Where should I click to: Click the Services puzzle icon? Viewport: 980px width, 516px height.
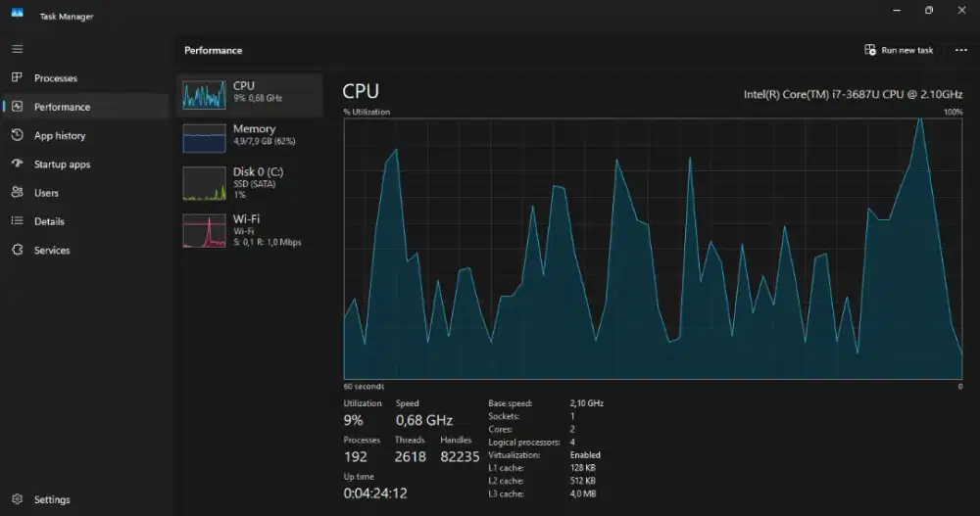click(x=17, y=250)
